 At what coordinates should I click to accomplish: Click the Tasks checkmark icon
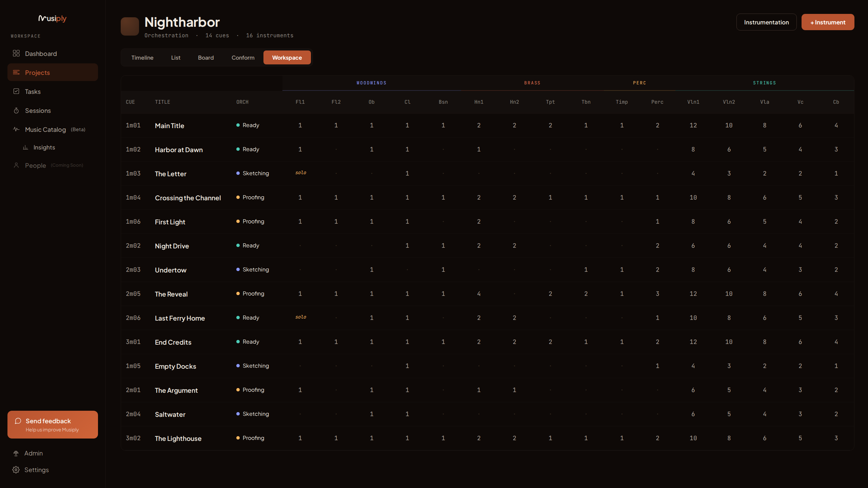(x=16, y=91)
